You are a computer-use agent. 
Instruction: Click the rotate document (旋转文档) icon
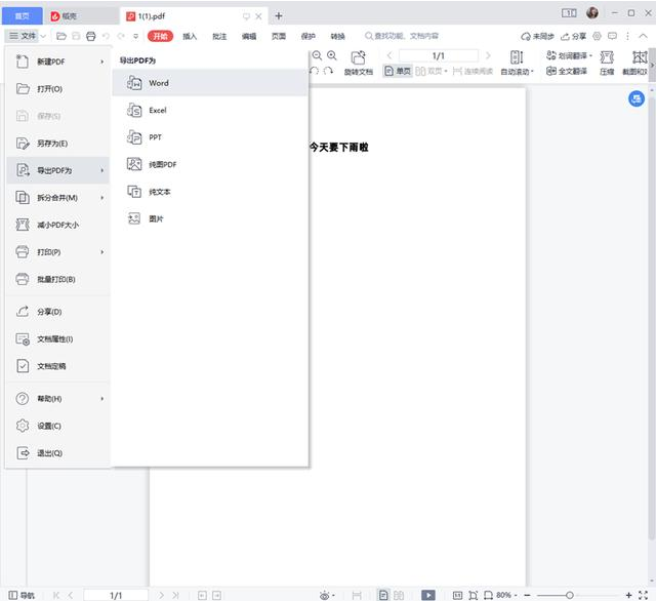[358, 58]
